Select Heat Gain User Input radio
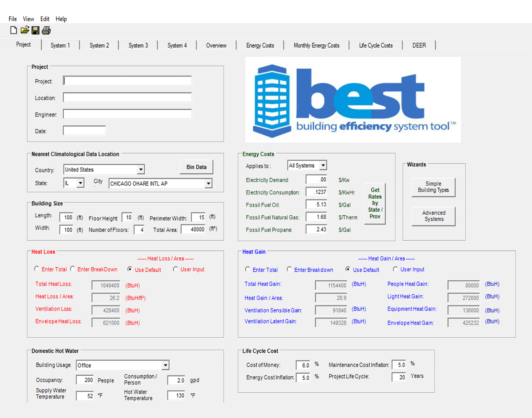The height and width of the screenshot is (418, 532). pos(395,269)
